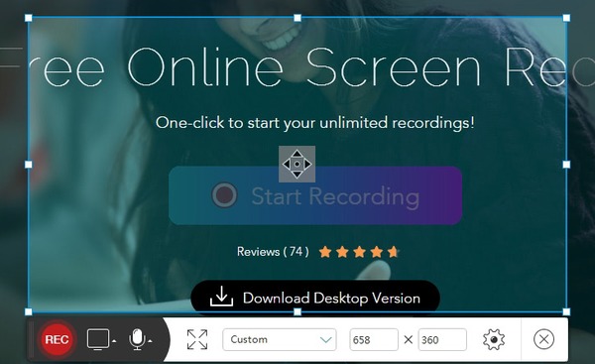Expand the small arrow beside the microphone icon

click(x=150, y=341)
